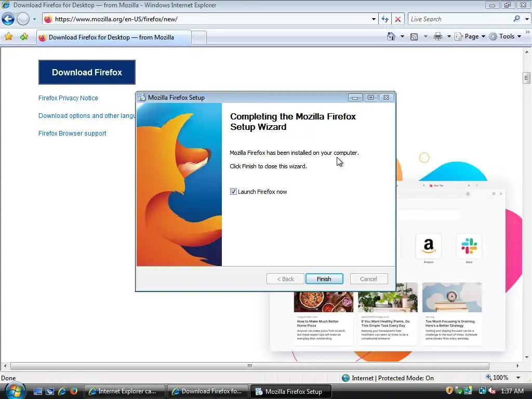
Task: Switch to Download Firefox fo... taskbar button
Action: [208, 391]
